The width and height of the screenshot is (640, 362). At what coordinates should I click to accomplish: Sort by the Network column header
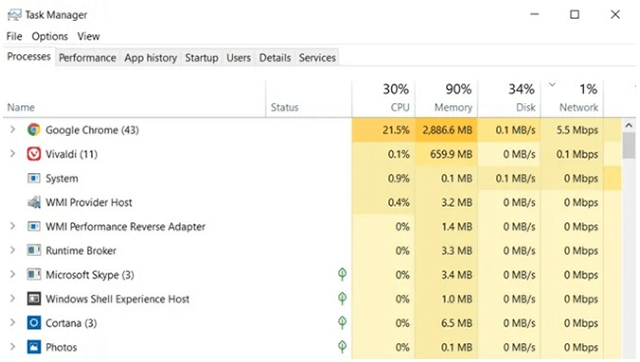click(x=572, y=99)
